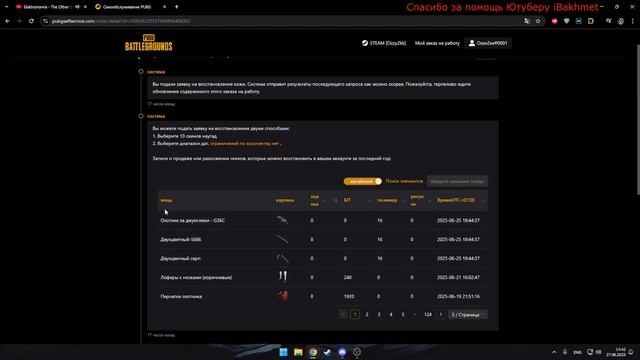Image resolution: width=640 pixels, height=360 pixels.
Task: Switch to the Elektronomia YouTube tab
Action: pos(47,7)
